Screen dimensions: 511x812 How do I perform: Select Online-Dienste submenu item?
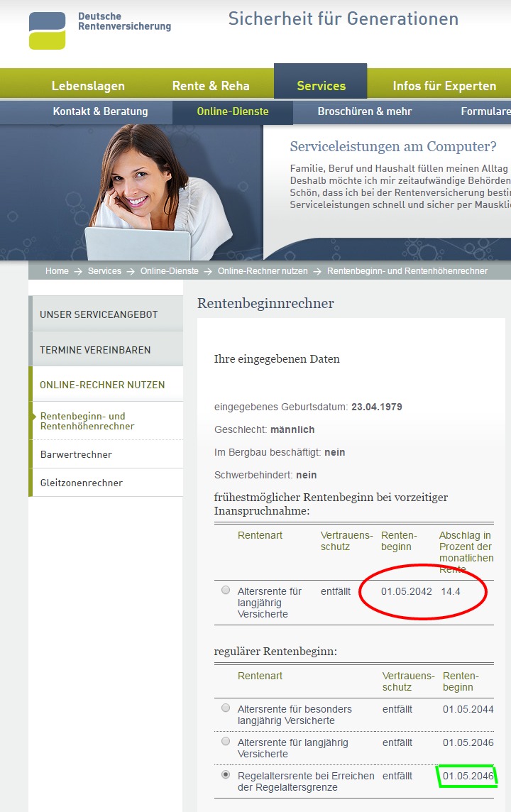(x=233, y=111)
